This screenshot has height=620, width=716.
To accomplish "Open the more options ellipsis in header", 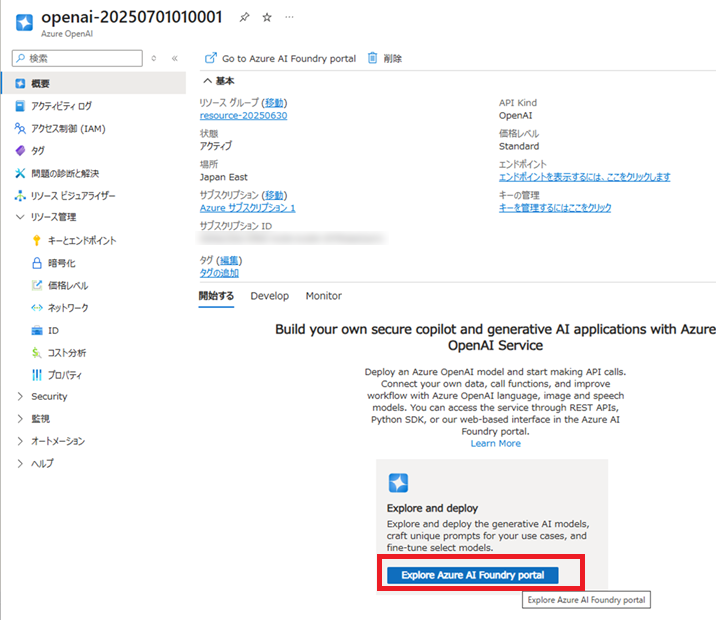I will [290, 17].
